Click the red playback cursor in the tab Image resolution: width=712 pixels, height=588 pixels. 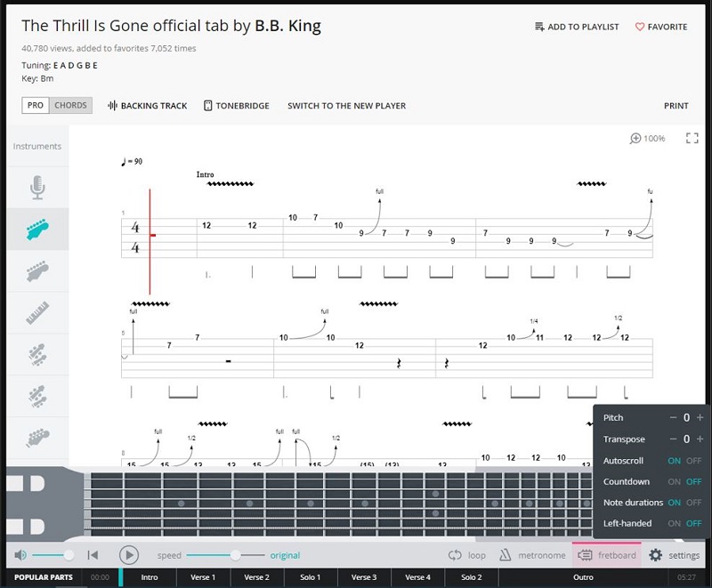coord(150,241)
